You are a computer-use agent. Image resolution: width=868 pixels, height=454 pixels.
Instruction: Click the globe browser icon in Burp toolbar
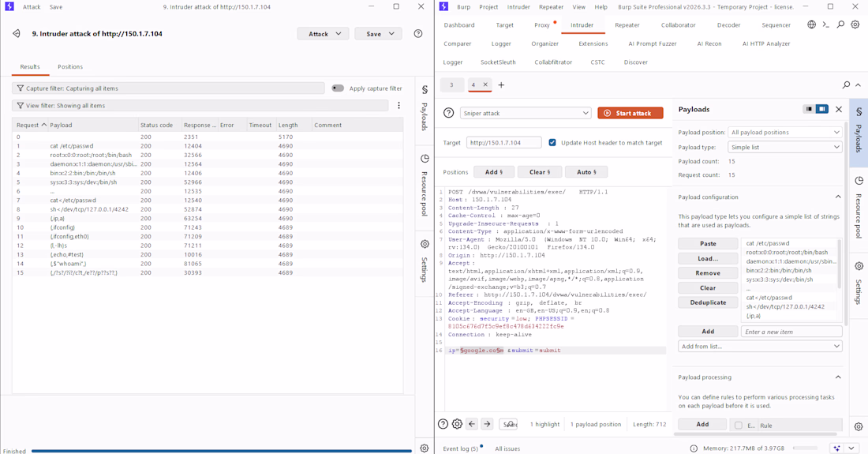coord(811,24)
